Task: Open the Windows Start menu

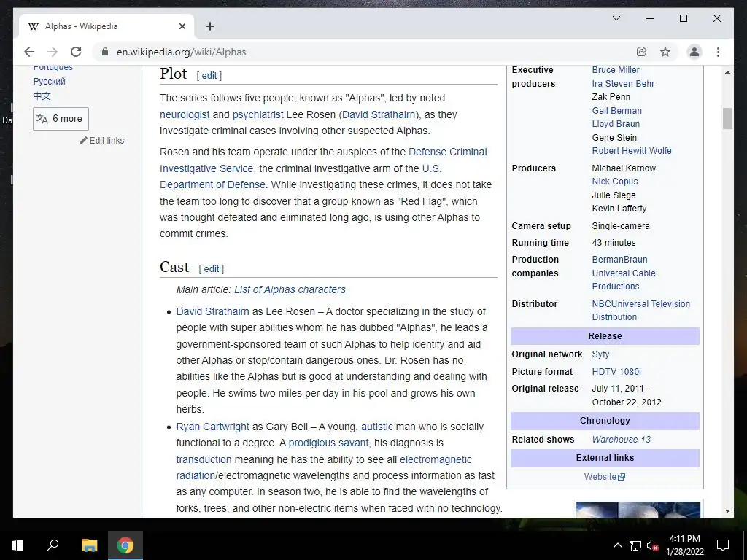Action: (x=18, y=545)
